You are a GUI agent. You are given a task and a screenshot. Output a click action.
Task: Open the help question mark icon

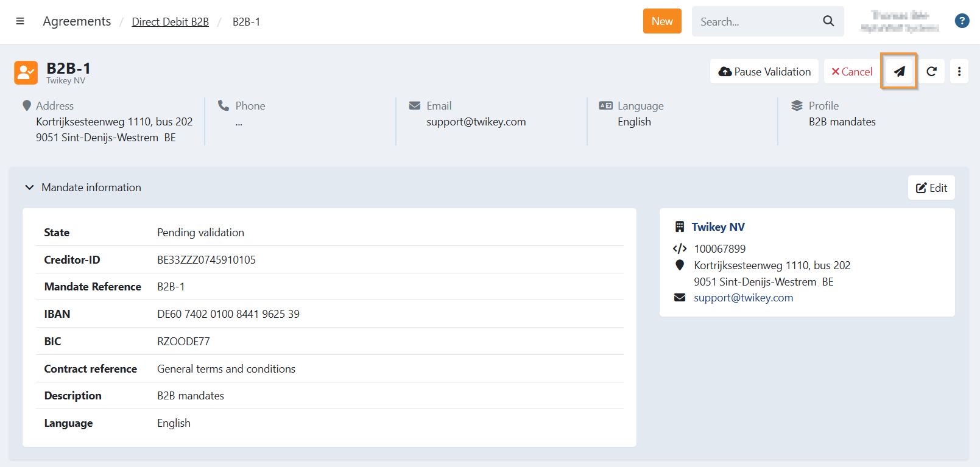click(962, 21)
